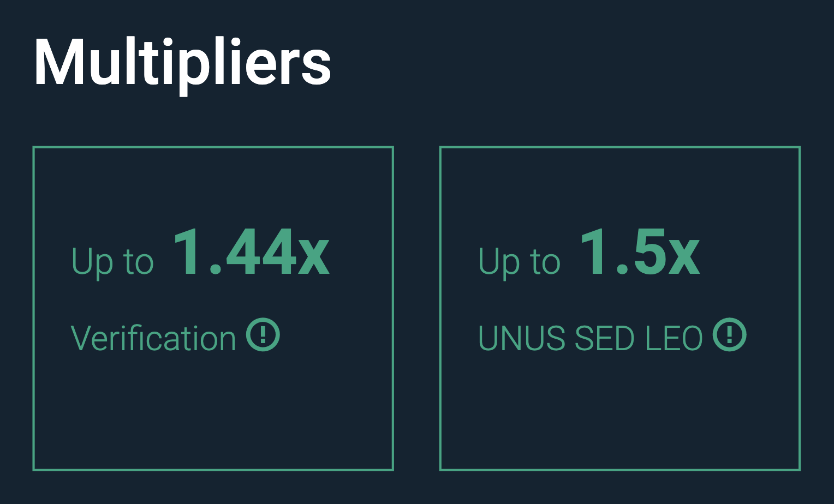Open the Verification info tooltip icon

(263, 334)
